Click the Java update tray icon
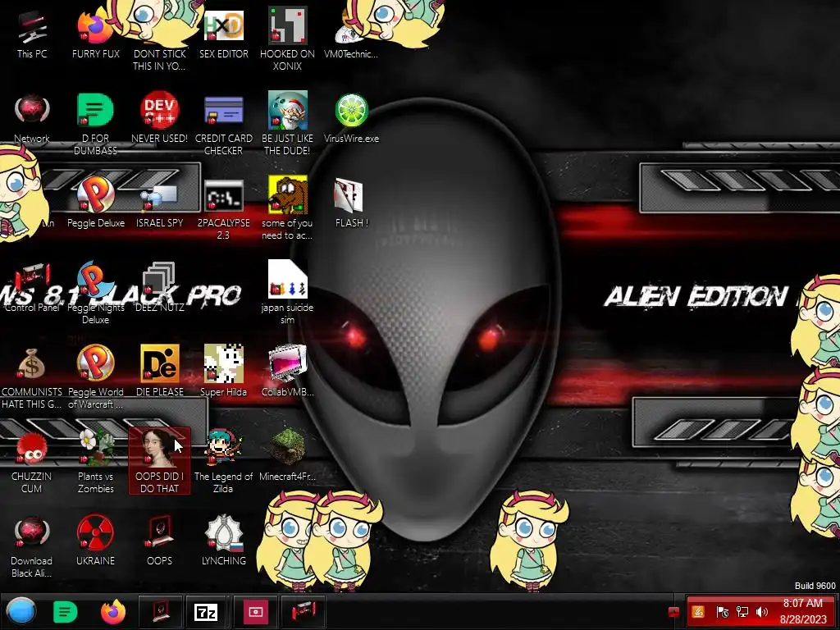 [x=697, y=612]
